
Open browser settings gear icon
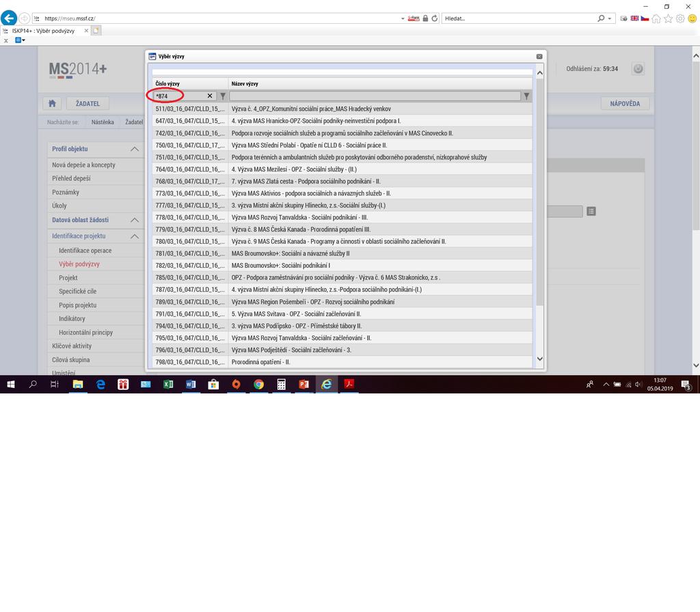pyautogui.click(x=680, y=18)
